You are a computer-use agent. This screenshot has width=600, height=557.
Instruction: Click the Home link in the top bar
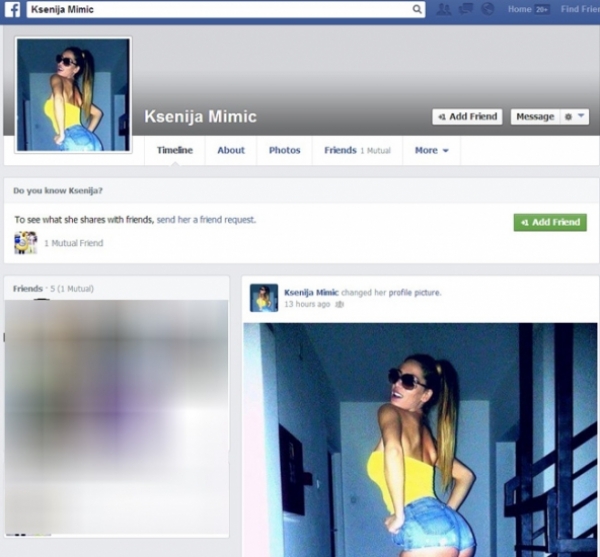[x=519, y=9]
